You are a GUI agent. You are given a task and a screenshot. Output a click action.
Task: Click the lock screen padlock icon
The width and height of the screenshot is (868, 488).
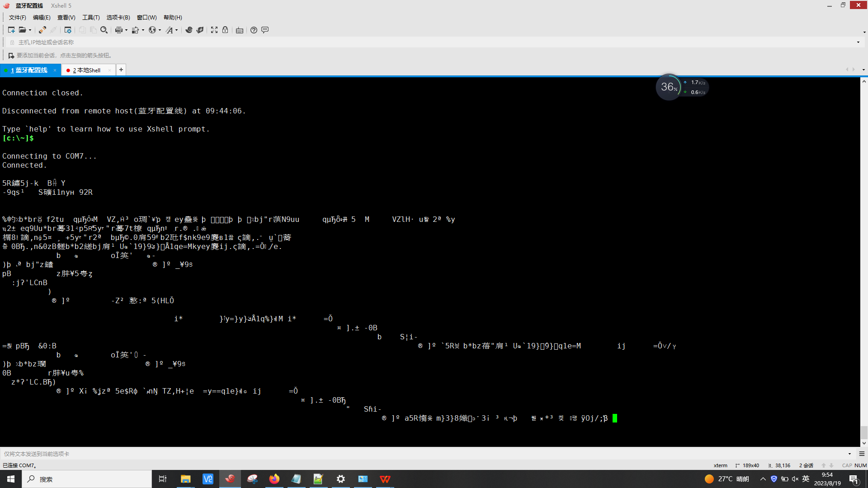coord(225,30)
